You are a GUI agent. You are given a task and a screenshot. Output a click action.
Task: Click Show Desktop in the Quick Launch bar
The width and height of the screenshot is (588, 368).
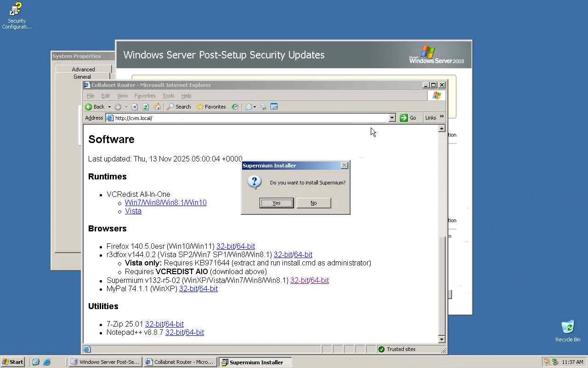click(36, 362)
